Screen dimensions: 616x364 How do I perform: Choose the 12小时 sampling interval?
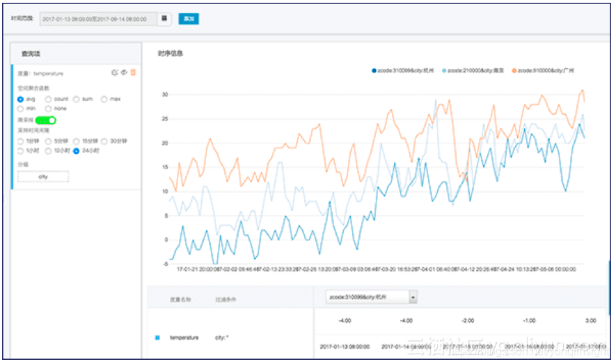pos(48,151)
